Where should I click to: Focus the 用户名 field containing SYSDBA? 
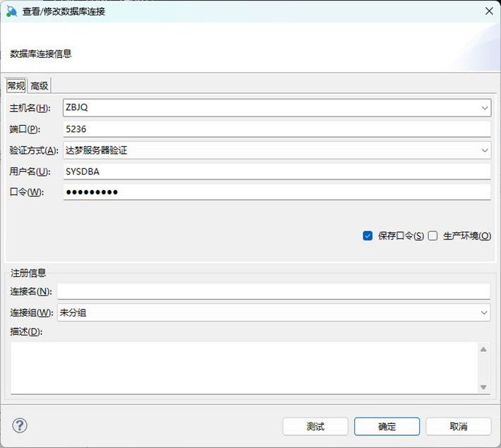pos(277,172)
